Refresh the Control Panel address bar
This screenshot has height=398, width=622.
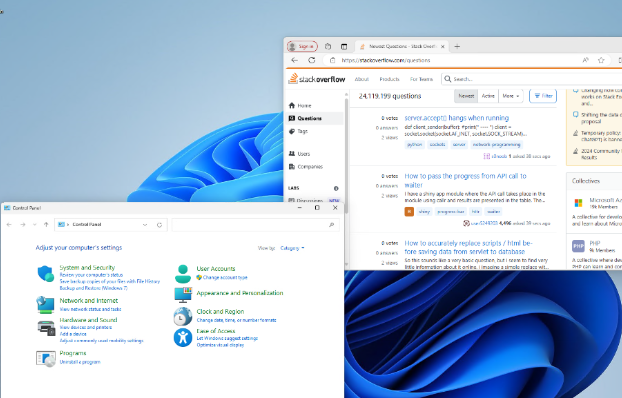(x=159, y=225)
